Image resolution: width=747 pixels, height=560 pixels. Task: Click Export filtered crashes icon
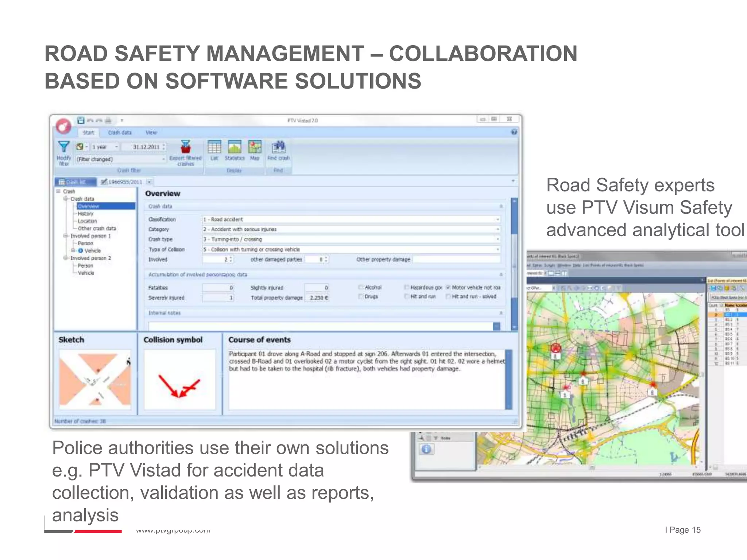(x=186, y=147)
